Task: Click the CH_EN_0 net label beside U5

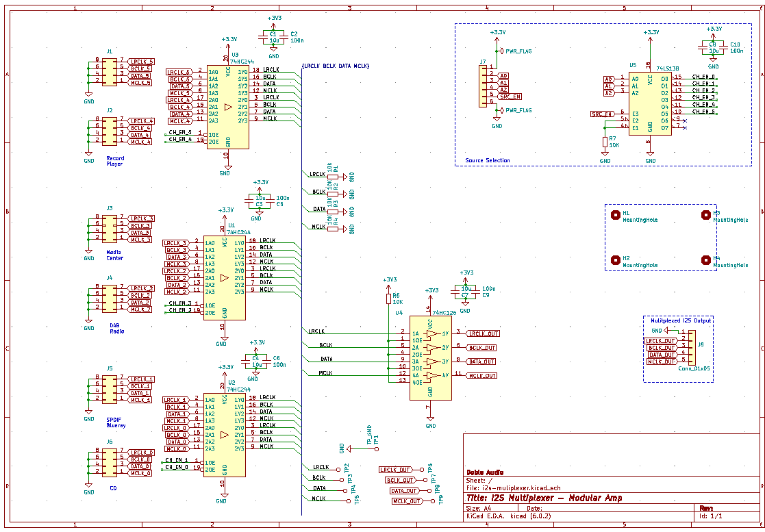Action: pos(703,77)
